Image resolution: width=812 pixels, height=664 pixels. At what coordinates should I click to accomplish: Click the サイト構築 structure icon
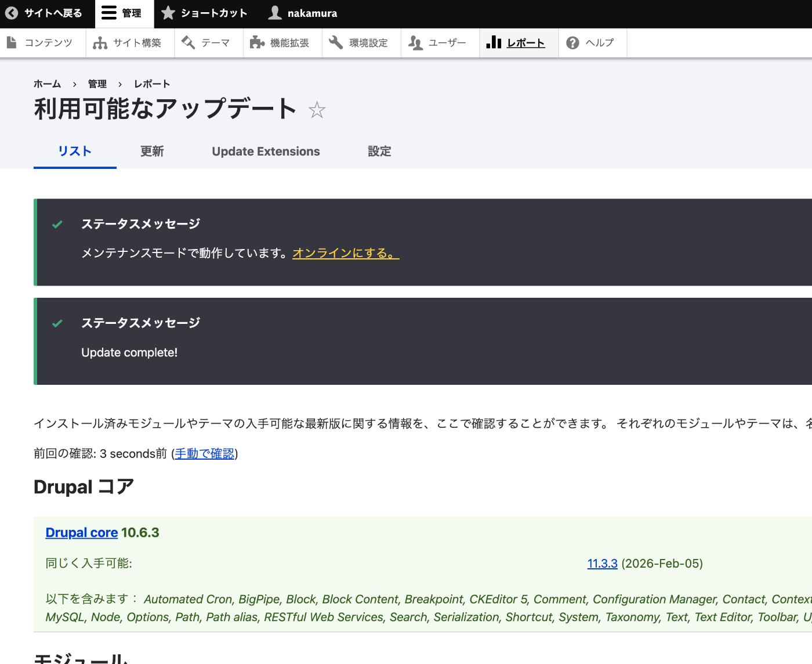click(x=100, y=43)
